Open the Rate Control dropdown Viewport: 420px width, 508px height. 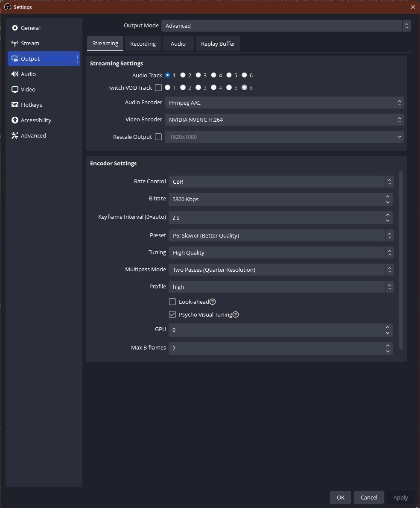(x=280, y=182)
